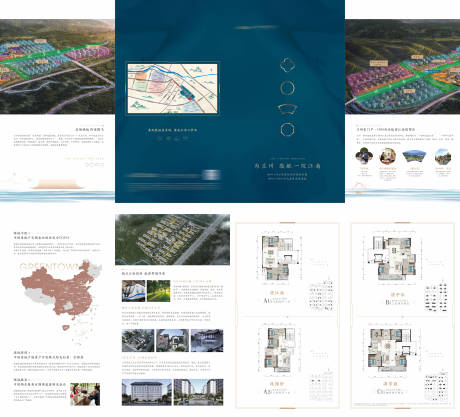460x417 pixels.
Task: Click the gold fan-shaped emblem on cover
Action: 287,109
